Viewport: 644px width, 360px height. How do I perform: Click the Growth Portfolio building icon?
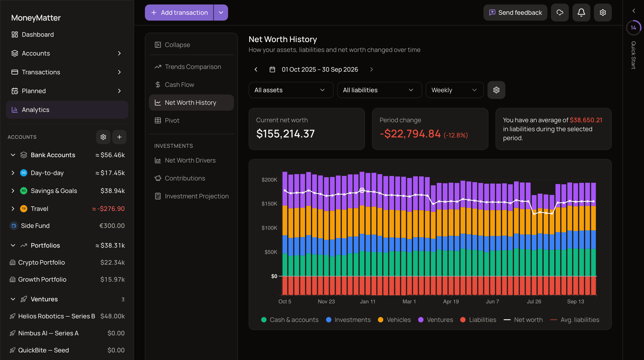point(13,279)
